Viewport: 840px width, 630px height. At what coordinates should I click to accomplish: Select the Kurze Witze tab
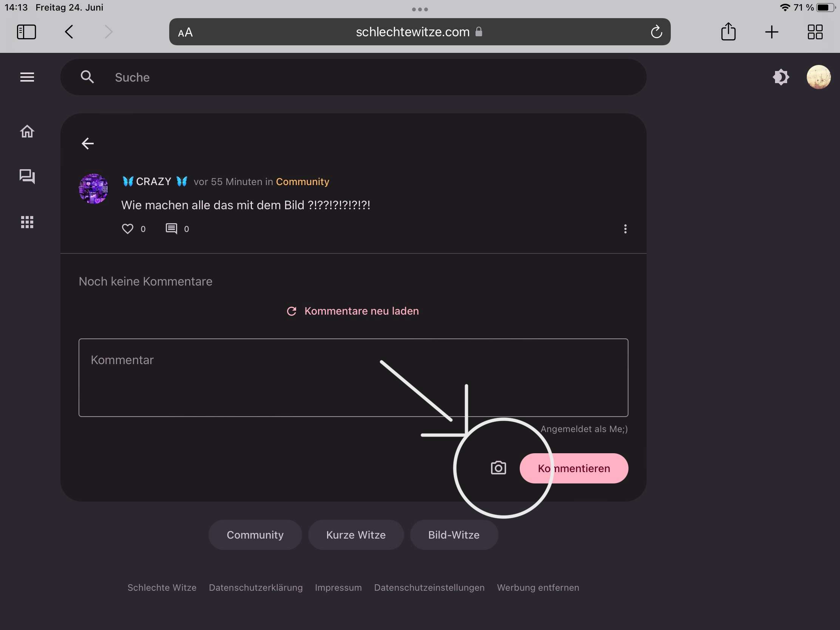click(x=355, y=535)
